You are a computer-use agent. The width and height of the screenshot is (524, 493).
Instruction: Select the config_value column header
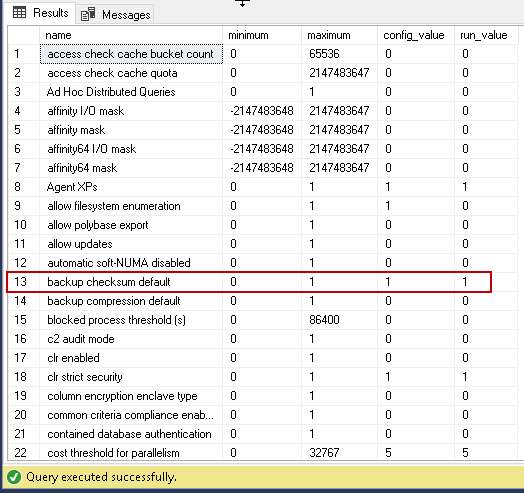[416, 35]
